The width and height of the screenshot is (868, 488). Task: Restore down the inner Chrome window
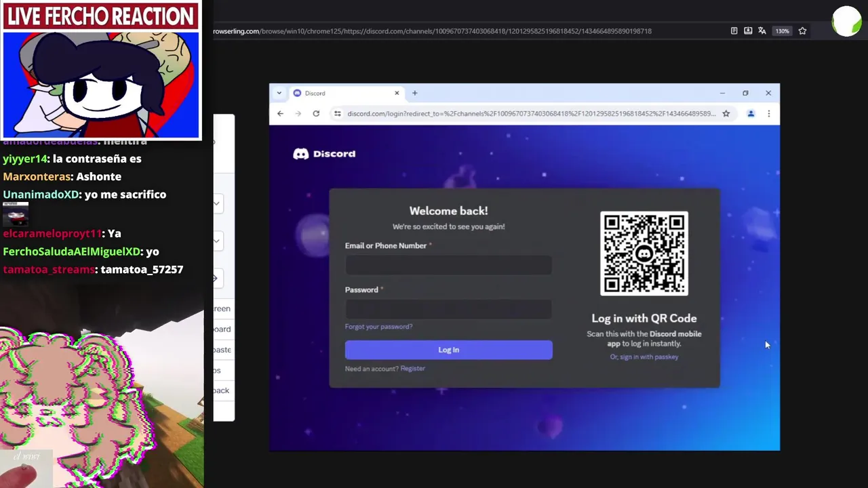745,93
